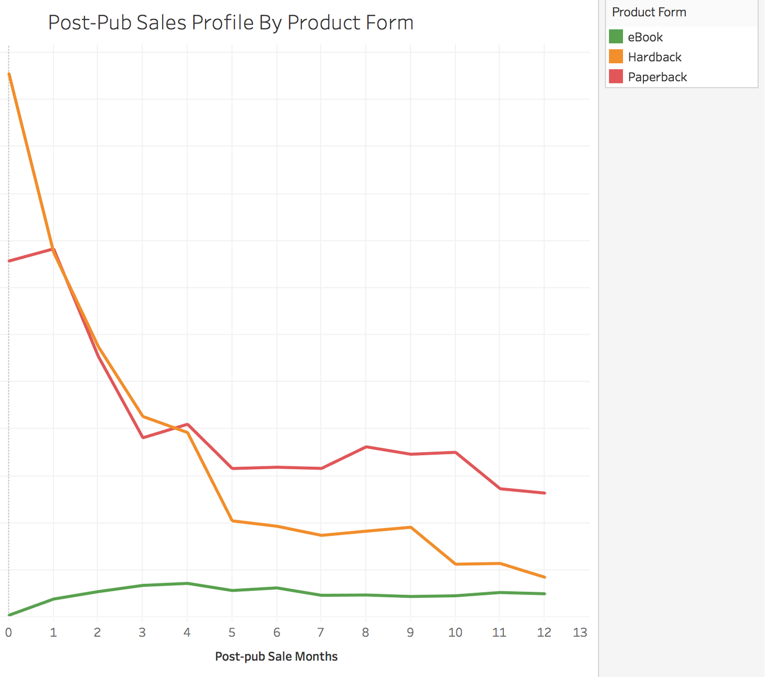The height and width of the screenshot is (677, 784).
Task: Click axis tick label 10
Action: [x=455, y=632]
